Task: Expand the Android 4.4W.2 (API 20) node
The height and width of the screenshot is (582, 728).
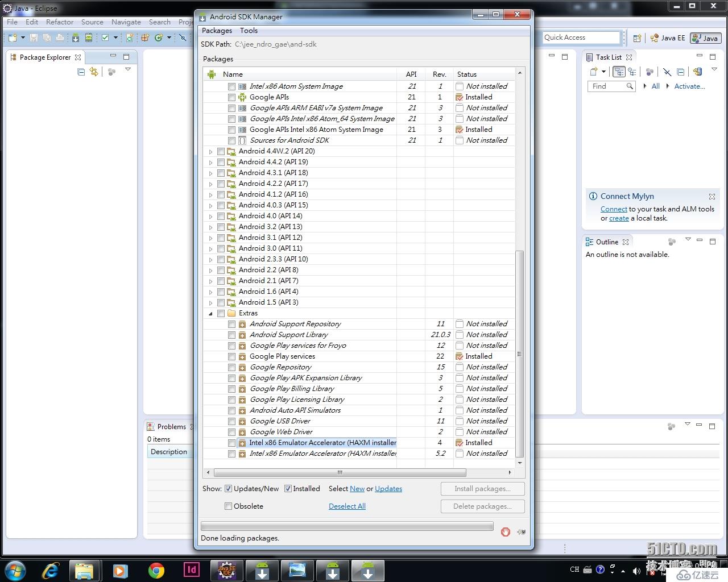Action: click(x=210, y=152)
